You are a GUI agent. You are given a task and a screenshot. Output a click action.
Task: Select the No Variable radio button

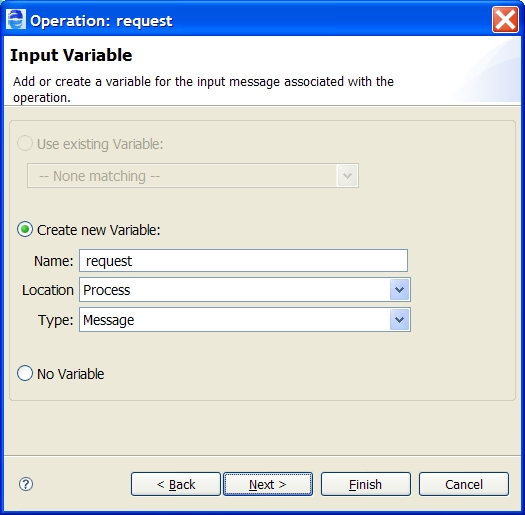point(25,373)
